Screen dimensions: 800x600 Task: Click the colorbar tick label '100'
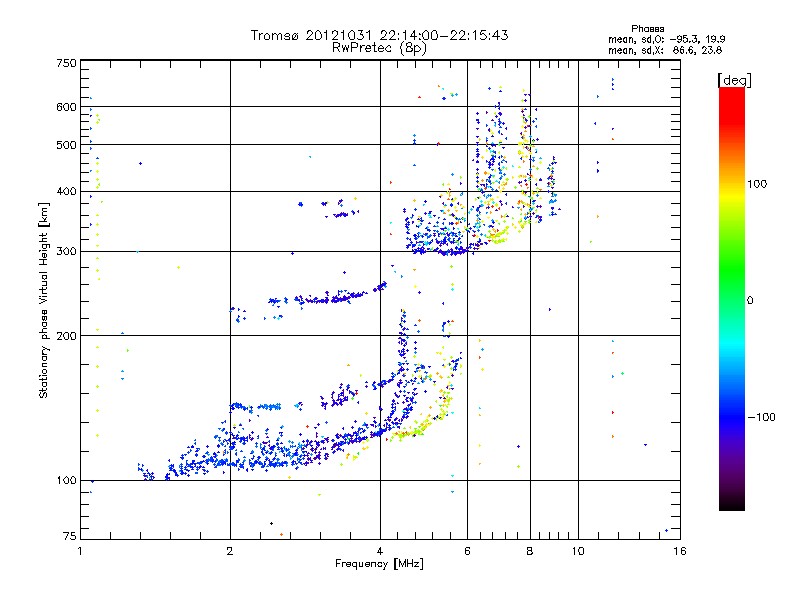click(757, 184)
